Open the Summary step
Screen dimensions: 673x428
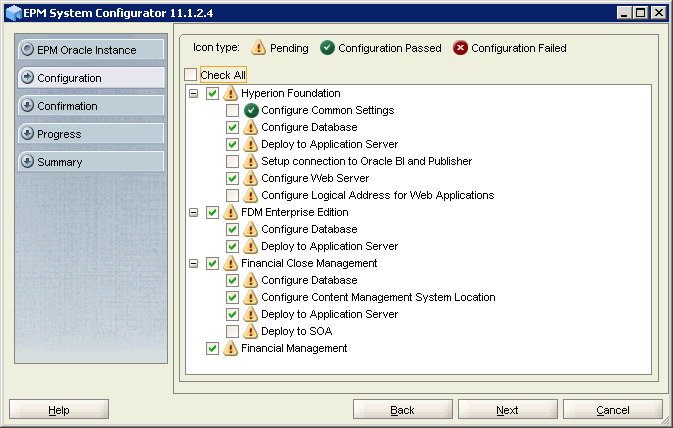tap(91, 161)
